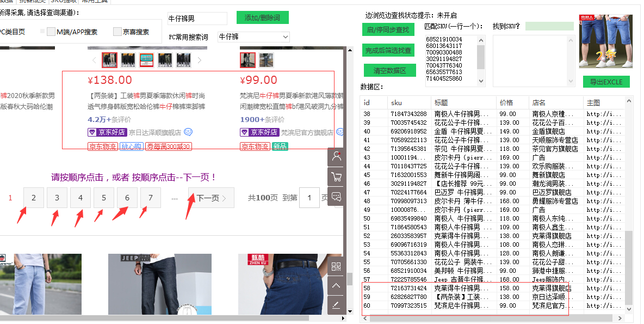Click the green 找到SKU field
Image resolution: width=644 pixels, height=324 pixels.
(549, 26)
